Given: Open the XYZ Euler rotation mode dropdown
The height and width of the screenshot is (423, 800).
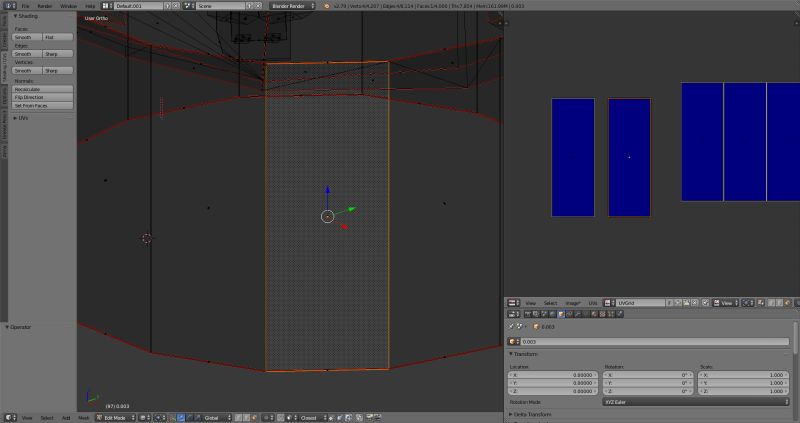Looking at the screenshot, I should (695, 402).
